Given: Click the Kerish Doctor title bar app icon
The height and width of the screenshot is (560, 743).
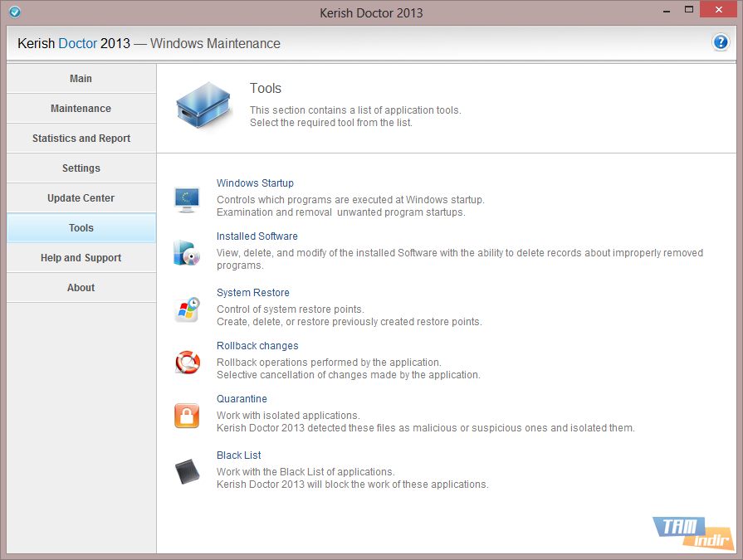Looking at the screenshot, I should pyautogui.click(x=14, y=12).
